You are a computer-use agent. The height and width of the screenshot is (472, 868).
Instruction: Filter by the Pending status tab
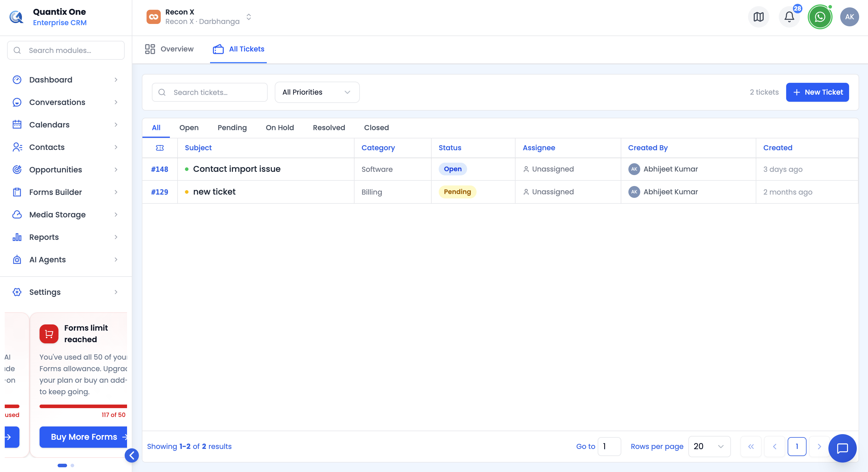click(x=232, y=127)
